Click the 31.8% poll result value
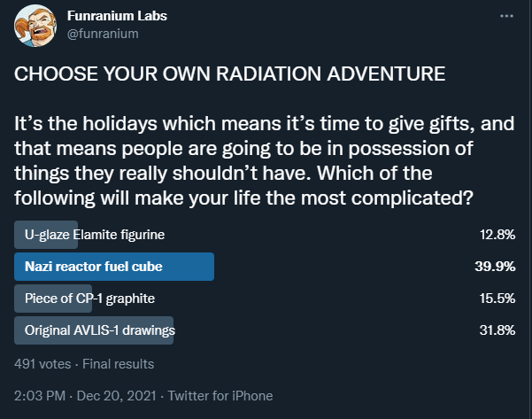The height and width of the screenshot is (419, 532). [x=497, y=330]
